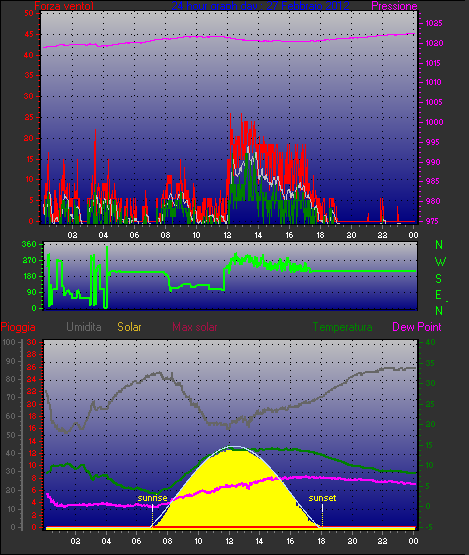
Task: Click the 'E' compass direction letter
Action: pos(439,294)
